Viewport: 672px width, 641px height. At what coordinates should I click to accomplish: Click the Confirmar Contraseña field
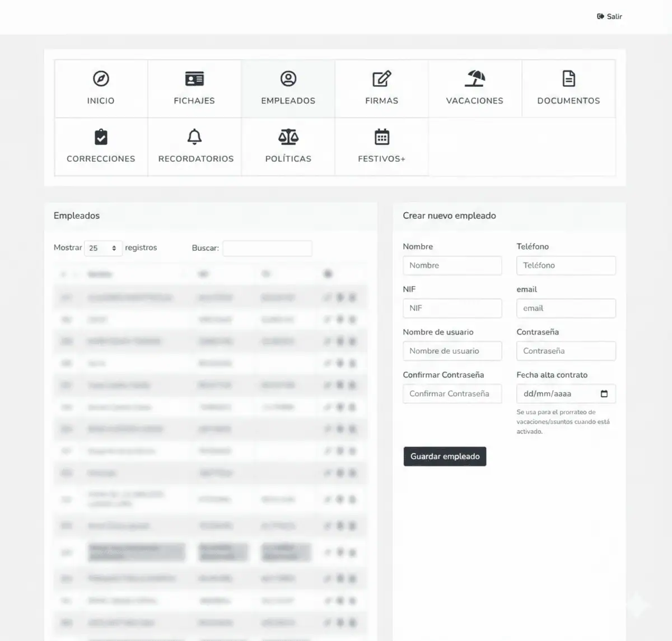(452, 394)
